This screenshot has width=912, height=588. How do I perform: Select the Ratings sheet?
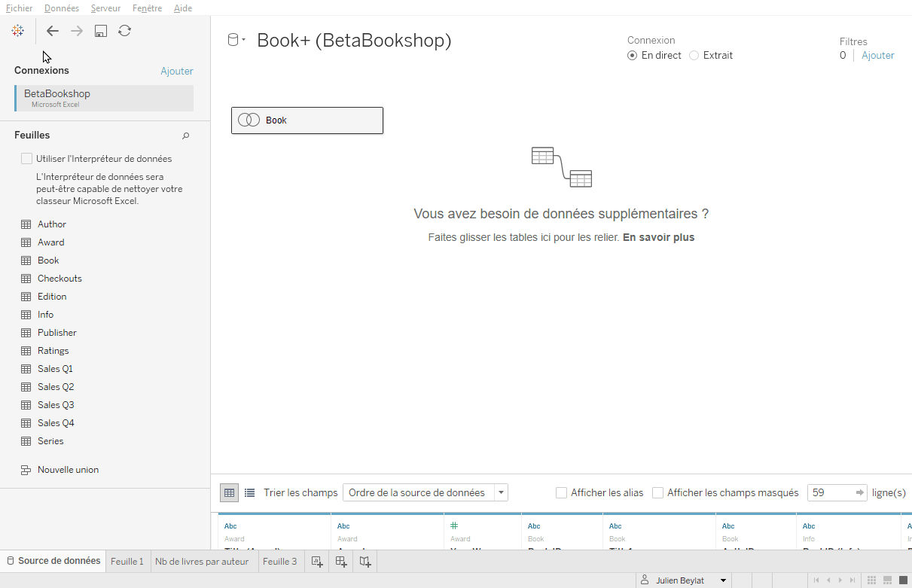(53, 351)
